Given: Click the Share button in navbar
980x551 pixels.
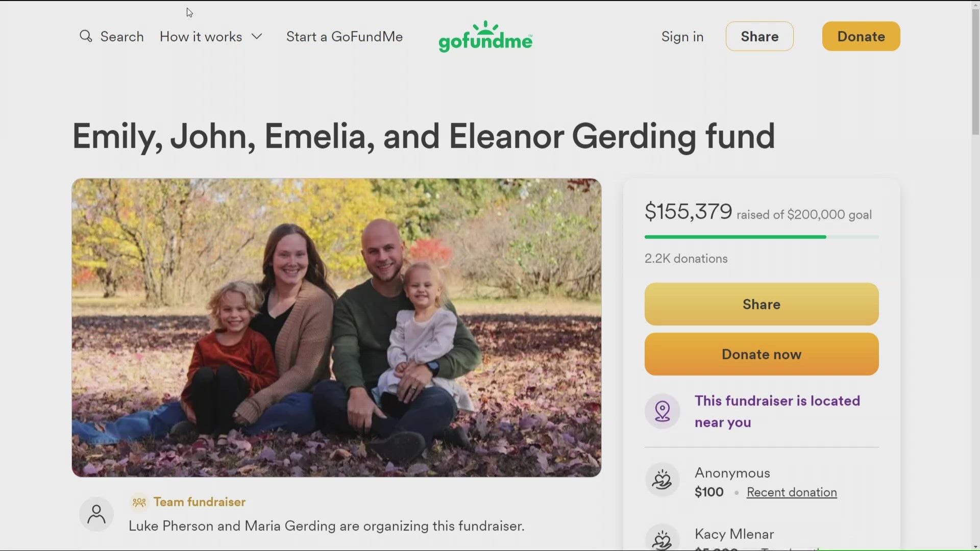Looking at the screenshot, I should pos(759,36).
